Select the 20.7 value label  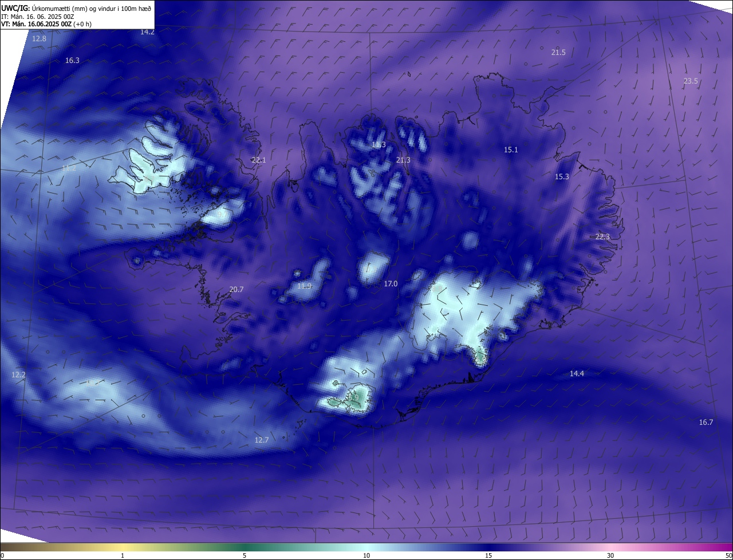[x=237, y=289]
